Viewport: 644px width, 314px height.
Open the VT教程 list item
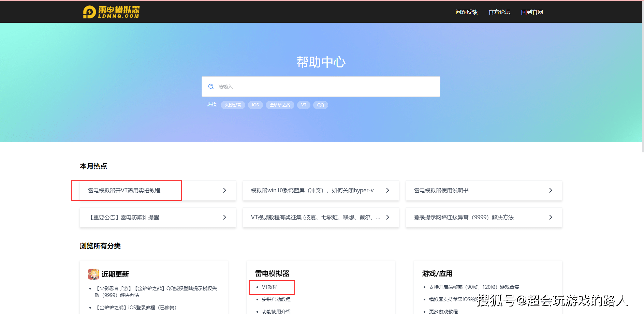coord(269,287)
